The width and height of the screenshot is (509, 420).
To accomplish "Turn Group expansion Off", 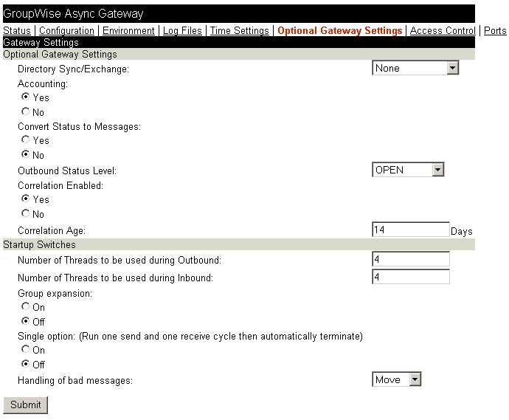I will [25, 321].
